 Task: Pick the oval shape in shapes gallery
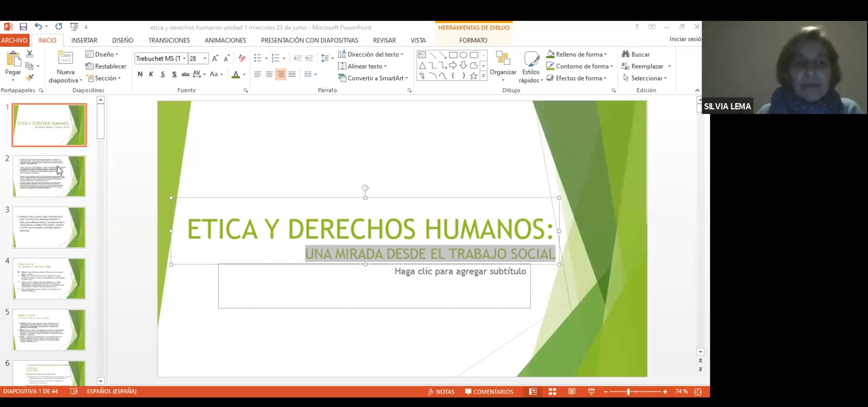(463, 55)
